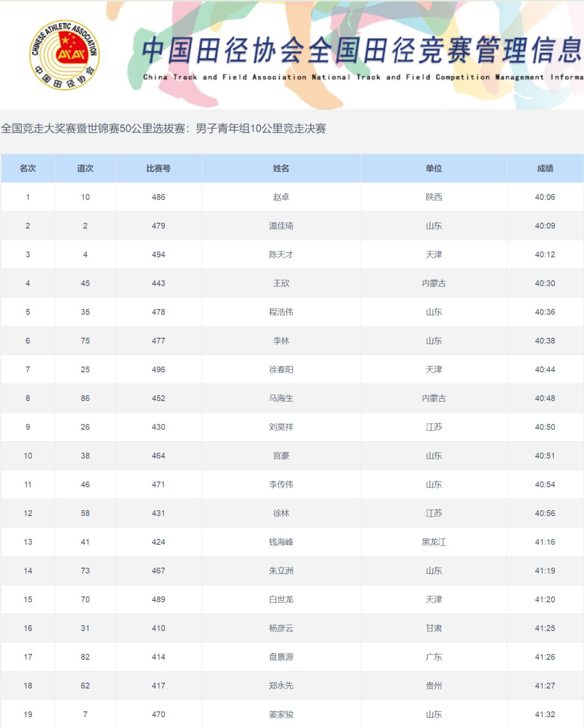584x728 pixels.
Task: Click result time 40:30
Action: tap(545, 283)
